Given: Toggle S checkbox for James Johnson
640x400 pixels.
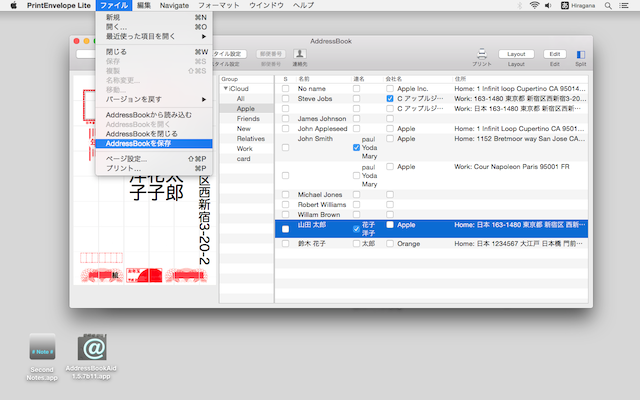Looking at the screenshot, I should coord(285,119).
